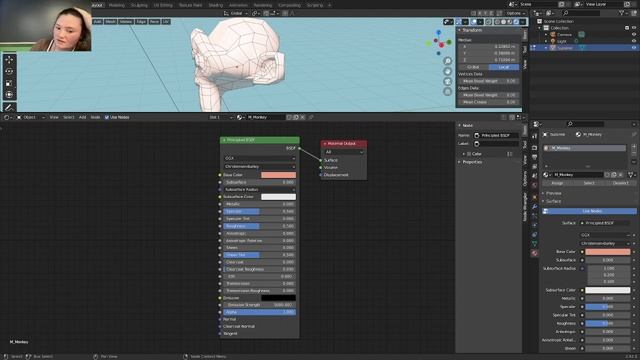Select the Scale tool in viewport toolbar
Image resolution: width=640 pixels, height=360 pixels.
click(9, 83)
